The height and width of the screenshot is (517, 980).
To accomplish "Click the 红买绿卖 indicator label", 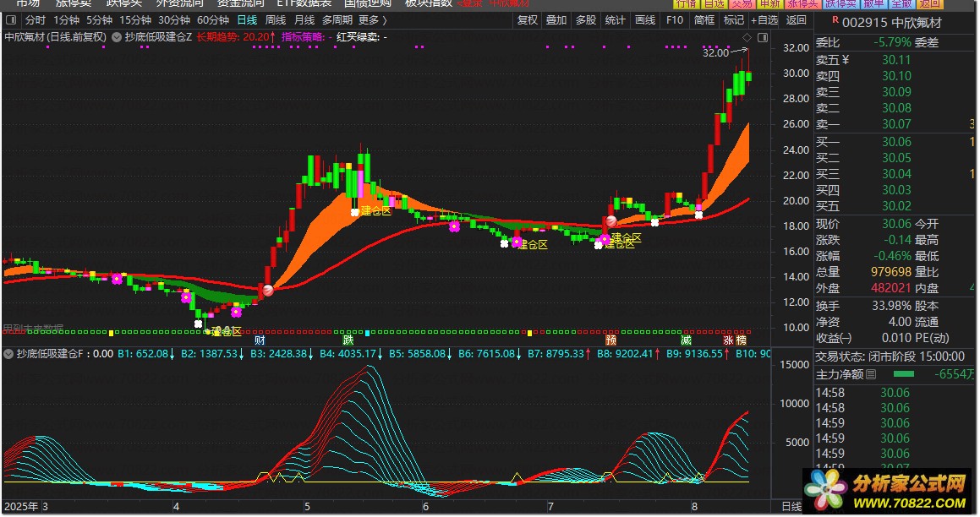I will point(362,37).
